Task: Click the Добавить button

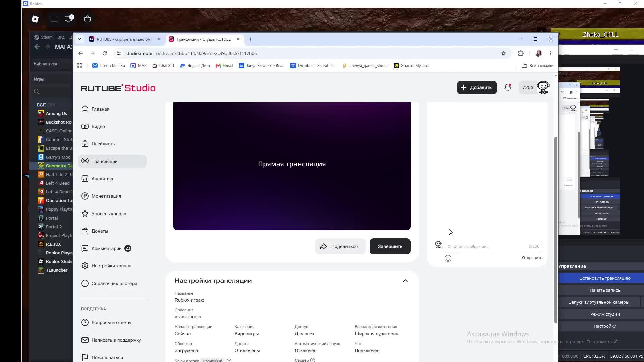Action: 477,87
